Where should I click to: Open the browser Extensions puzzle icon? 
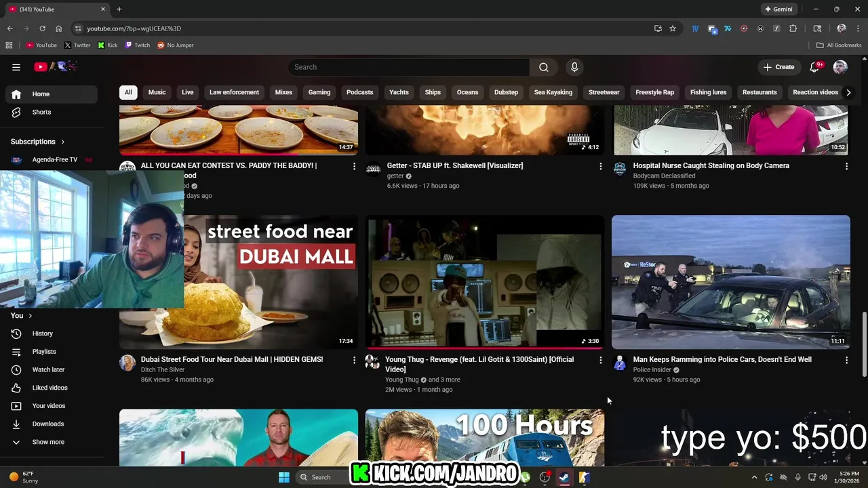pos(793,28)
